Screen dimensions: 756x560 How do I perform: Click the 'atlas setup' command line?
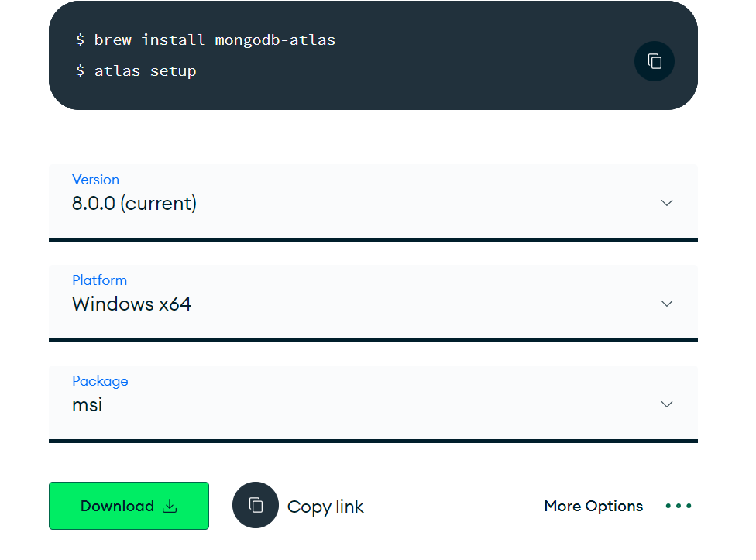coord(145,70)
